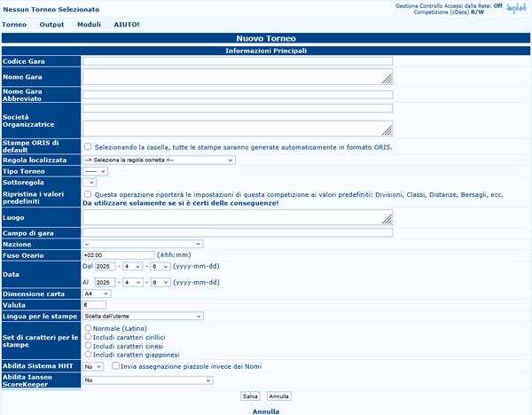Screen dimensions: 532x415
Task: Open the Output menu
Action: click(52, 24)
